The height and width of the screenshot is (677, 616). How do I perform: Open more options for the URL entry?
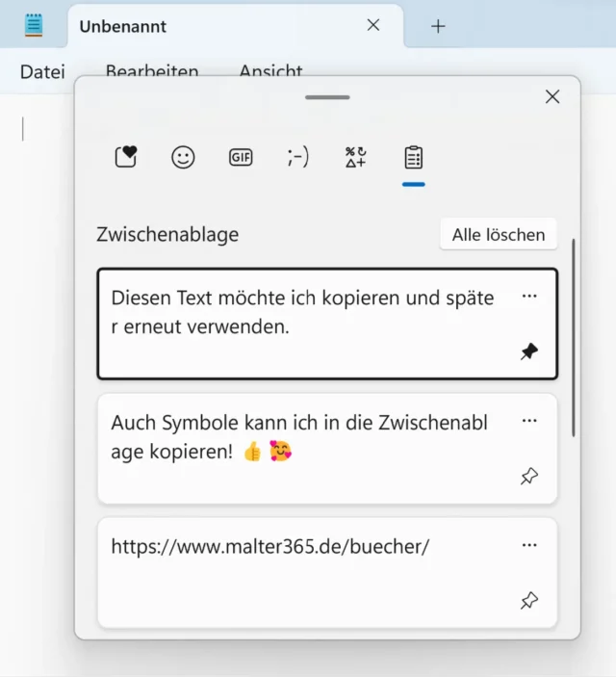(x=529, y=545)
